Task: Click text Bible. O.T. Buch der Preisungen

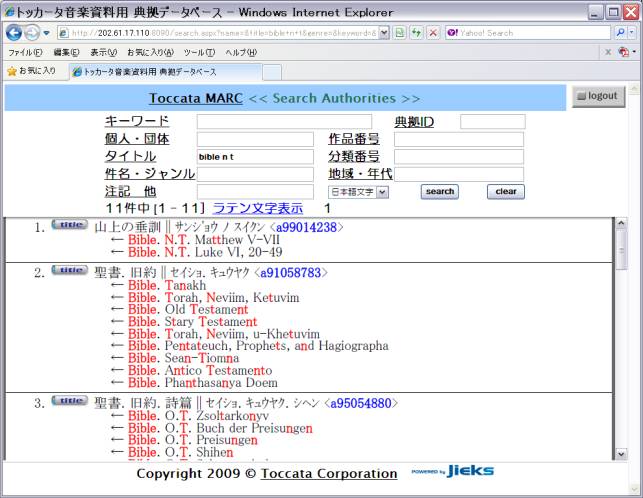Action: click(x=220, y=428)
